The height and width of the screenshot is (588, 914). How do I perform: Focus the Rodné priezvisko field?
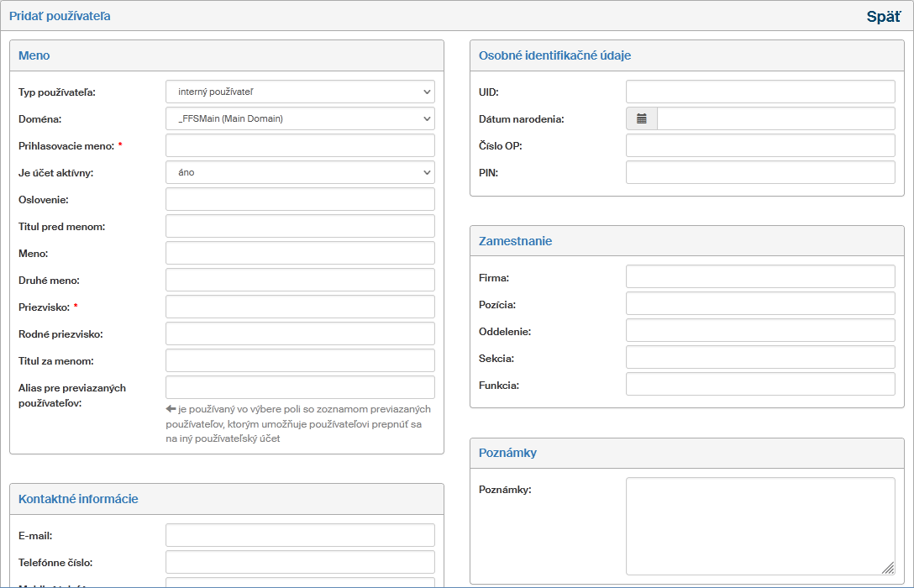click(300, 333)
